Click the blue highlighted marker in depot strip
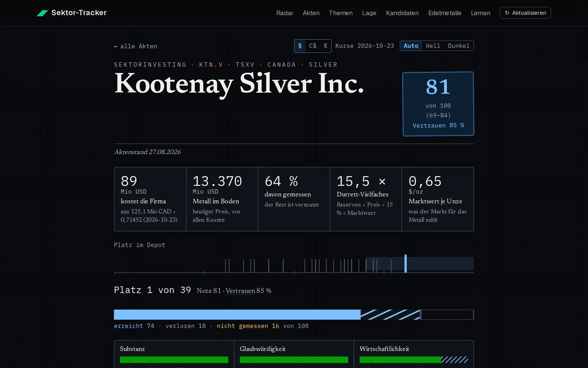This screenshot has width=588, height=368. point(405,264)
